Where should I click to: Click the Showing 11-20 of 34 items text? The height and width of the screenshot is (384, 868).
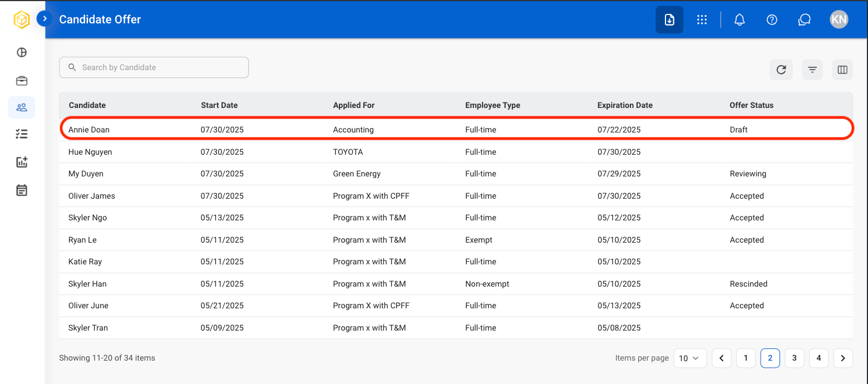pos(107,358)
